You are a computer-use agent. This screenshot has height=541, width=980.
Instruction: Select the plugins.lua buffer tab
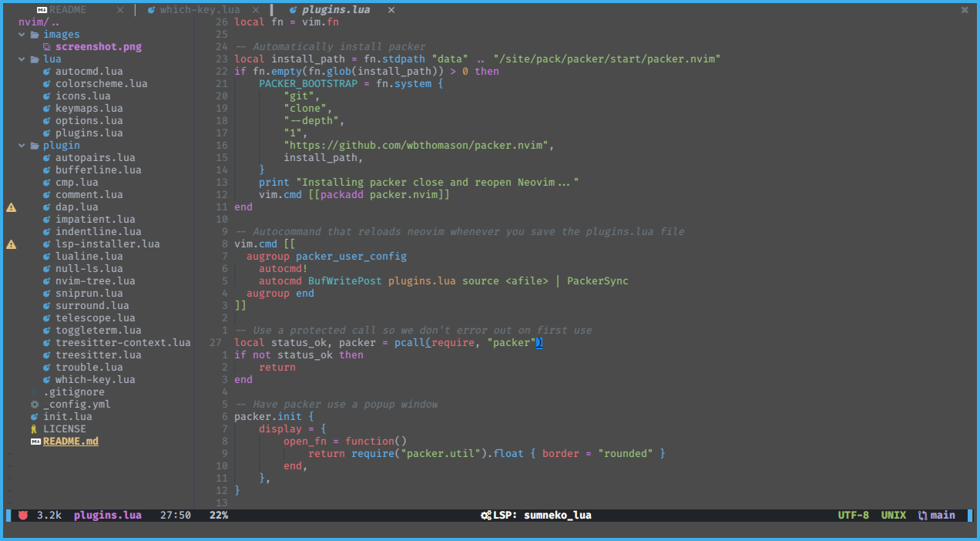(336, 10)
